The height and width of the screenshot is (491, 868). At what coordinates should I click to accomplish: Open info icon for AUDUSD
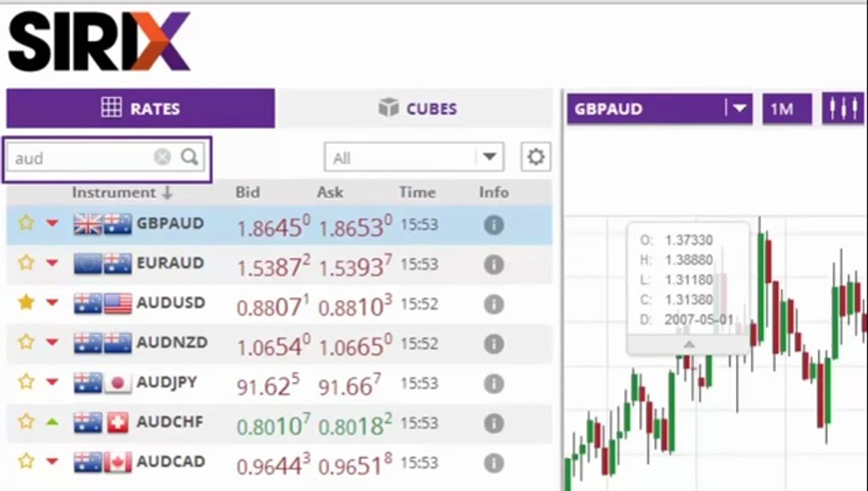[494, 304]
